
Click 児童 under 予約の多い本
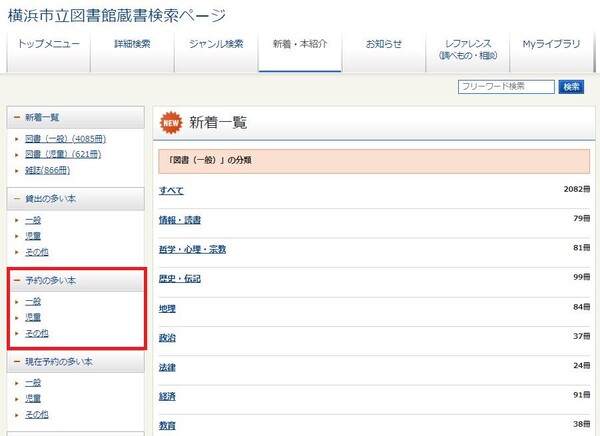(x=33, y=317)
